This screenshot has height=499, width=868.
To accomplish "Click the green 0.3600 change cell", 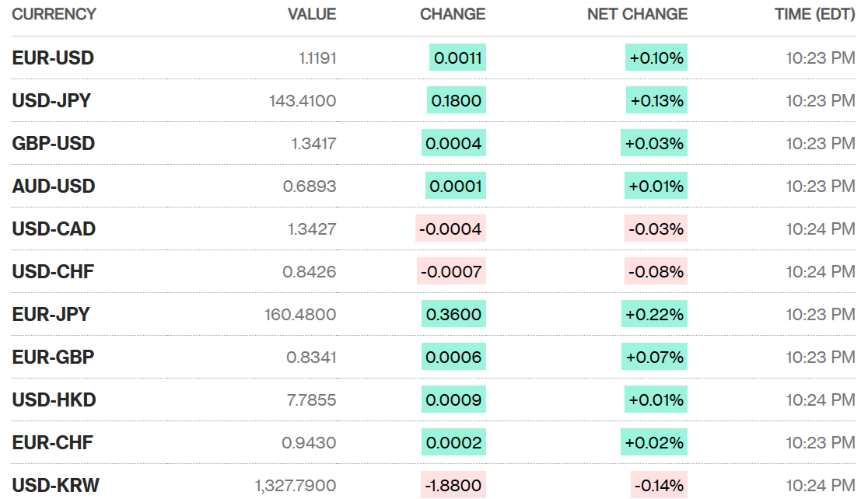I will pos(453,315).
